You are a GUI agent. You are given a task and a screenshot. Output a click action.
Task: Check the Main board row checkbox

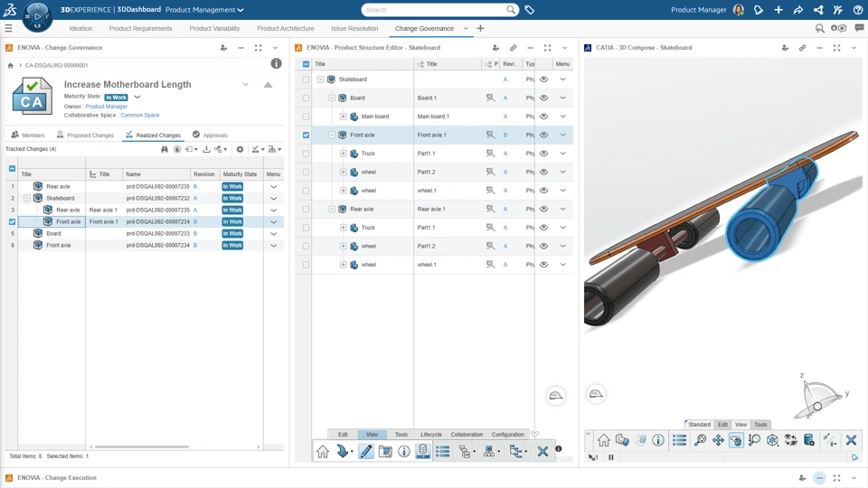(307, 117)
